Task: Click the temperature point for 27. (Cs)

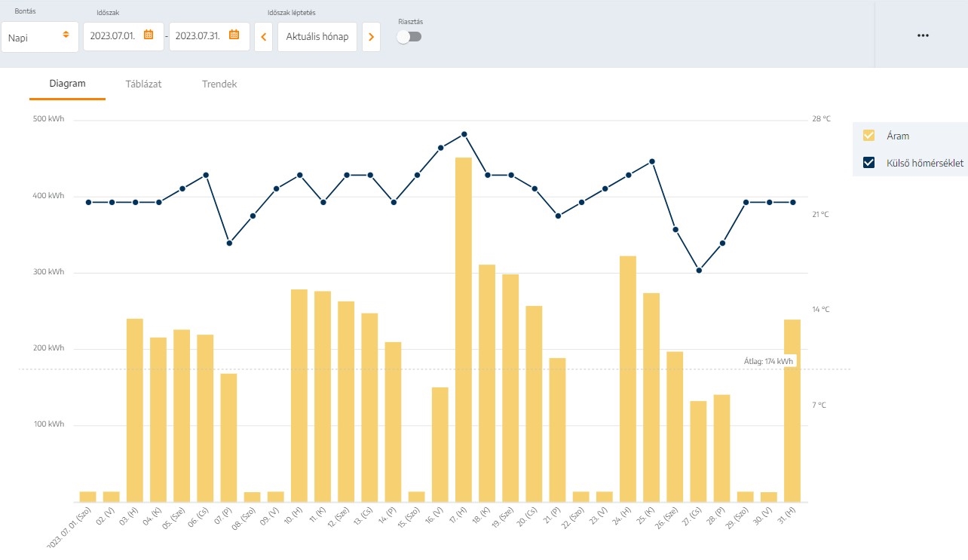Action: (699, 270)
